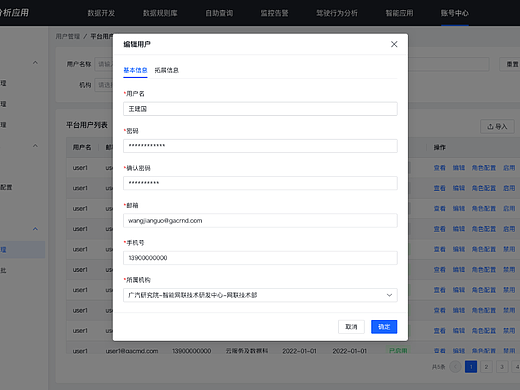Focus the 用户名 field containing 王建国
The image size is (520, 390).
260,109
